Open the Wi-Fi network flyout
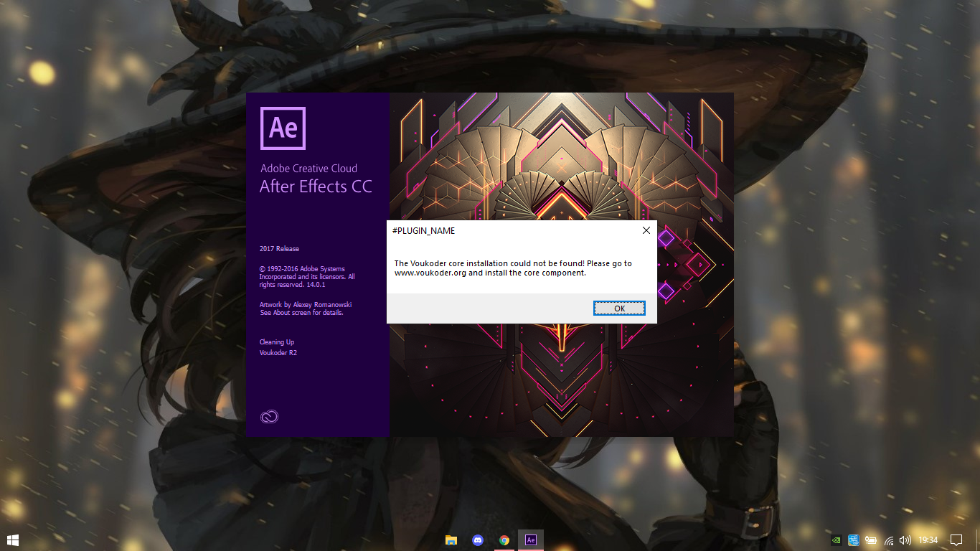 889,540
